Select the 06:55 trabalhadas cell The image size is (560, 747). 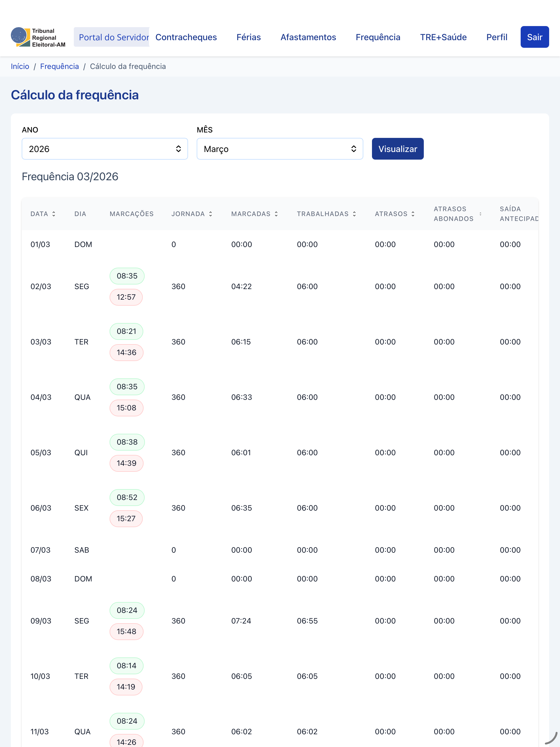click(307, 621)
